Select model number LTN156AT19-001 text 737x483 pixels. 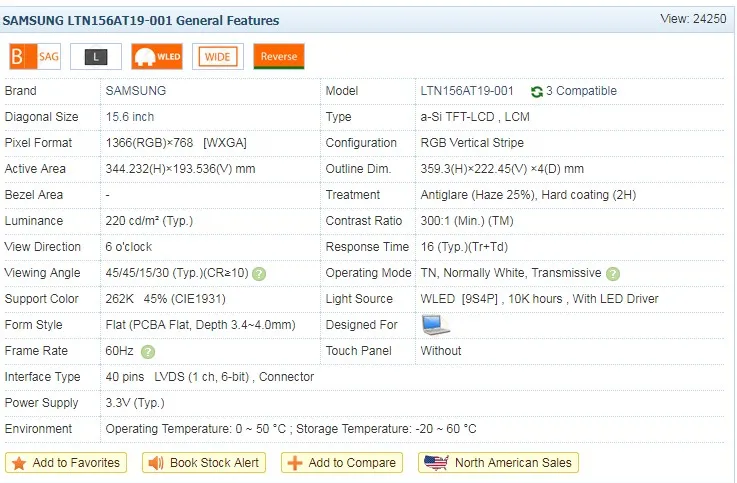(467, 91)
